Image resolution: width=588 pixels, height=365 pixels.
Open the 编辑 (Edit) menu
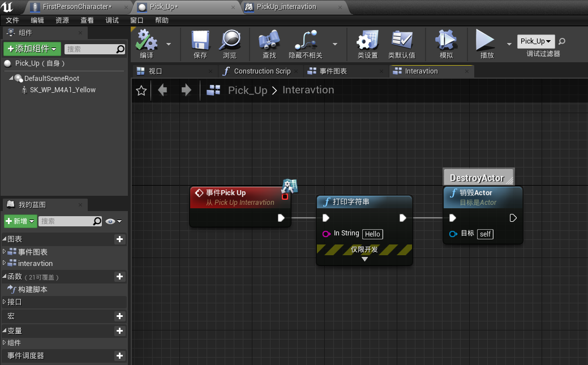37,20
